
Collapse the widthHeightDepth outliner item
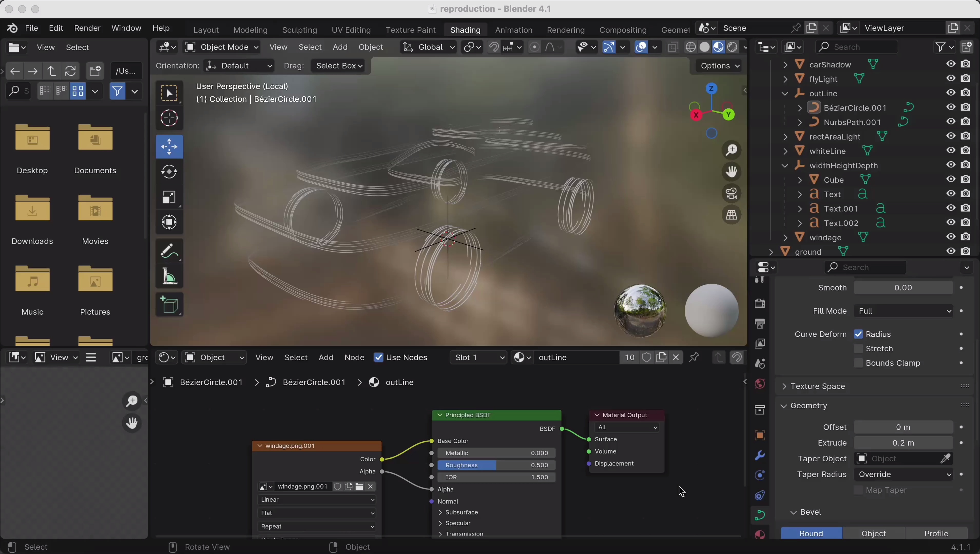pyautogui.click(x=785, y=166)
